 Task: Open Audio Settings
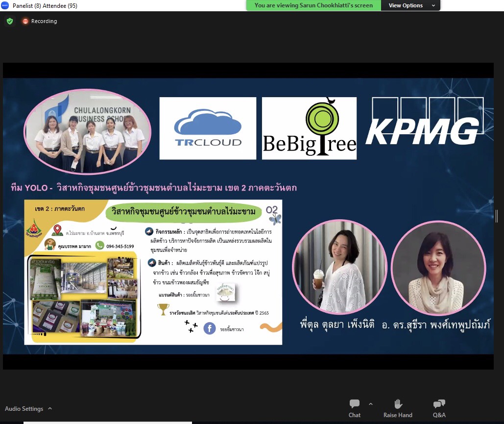coord(24,408)
